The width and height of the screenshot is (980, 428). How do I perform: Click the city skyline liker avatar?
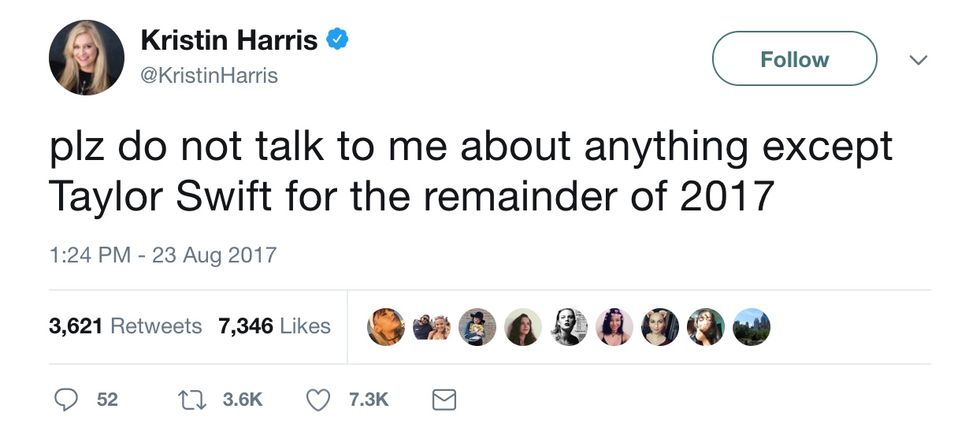(x=751, y=327)
